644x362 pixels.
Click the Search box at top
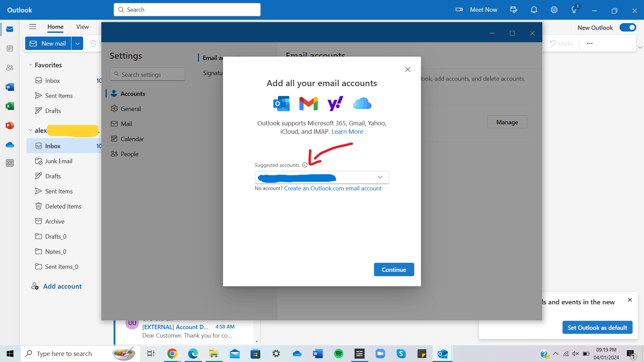point(187,10)
